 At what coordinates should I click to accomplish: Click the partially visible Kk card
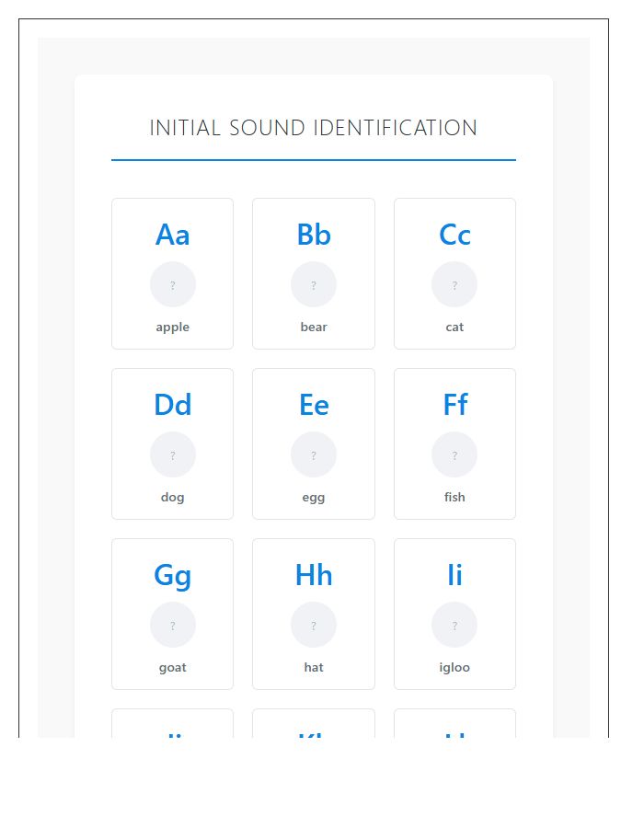[314, 727]
